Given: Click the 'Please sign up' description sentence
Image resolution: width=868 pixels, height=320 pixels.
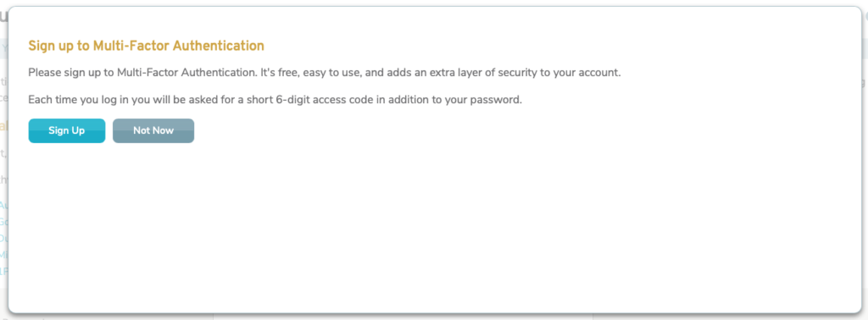Looking at the screenshot, I should pos(325,73).
